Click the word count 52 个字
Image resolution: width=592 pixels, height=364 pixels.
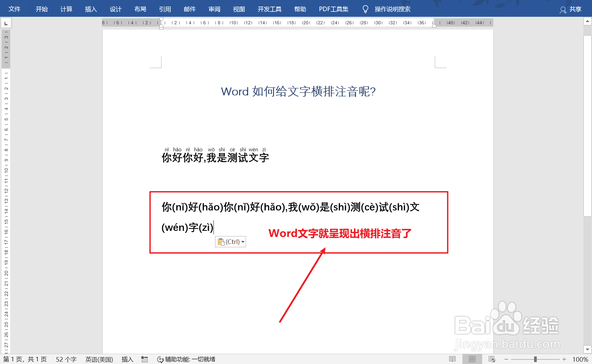pyautogui.click(x=66, y=359)
